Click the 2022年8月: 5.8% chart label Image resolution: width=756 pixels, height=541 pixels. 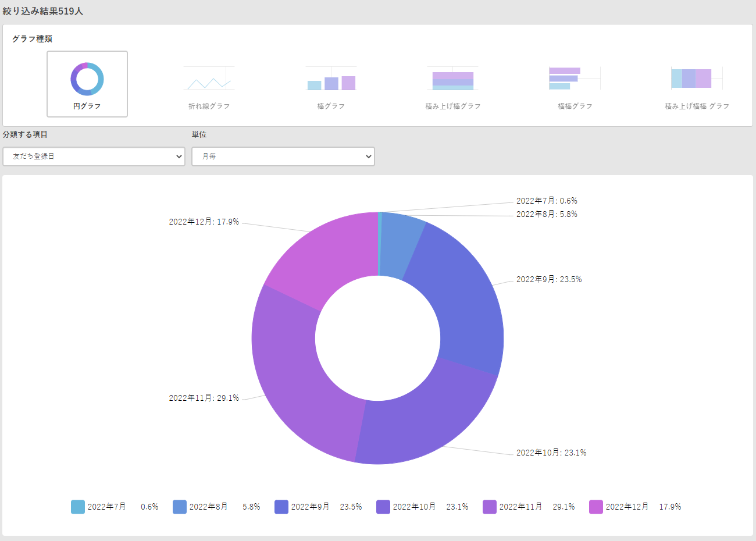(547, 214)
